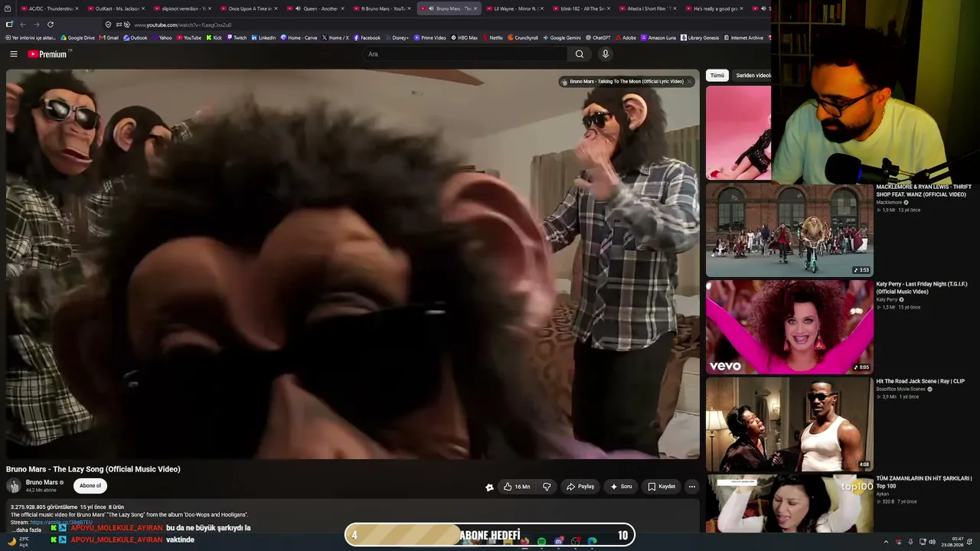This screenshot has width=980, height=551.
Task: Open the Facebook bookmark
Action: 367,37
